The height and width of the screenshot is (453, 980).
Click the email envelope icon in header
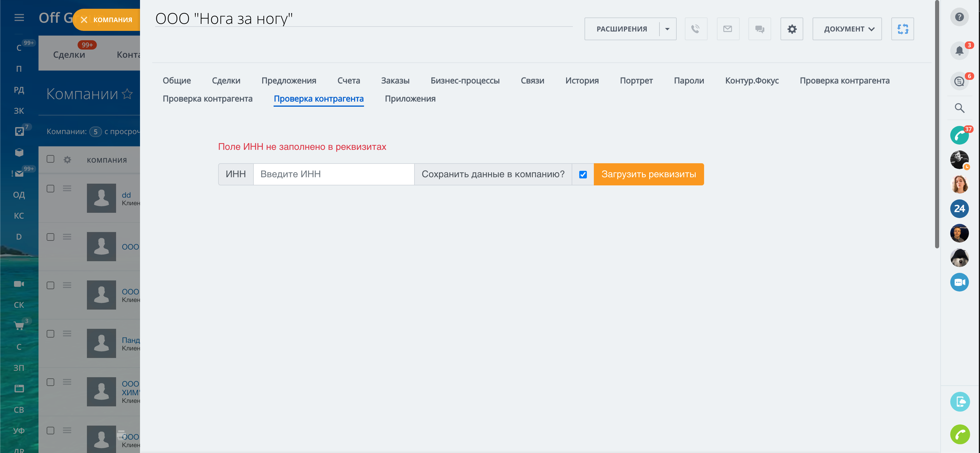[727, 29]
